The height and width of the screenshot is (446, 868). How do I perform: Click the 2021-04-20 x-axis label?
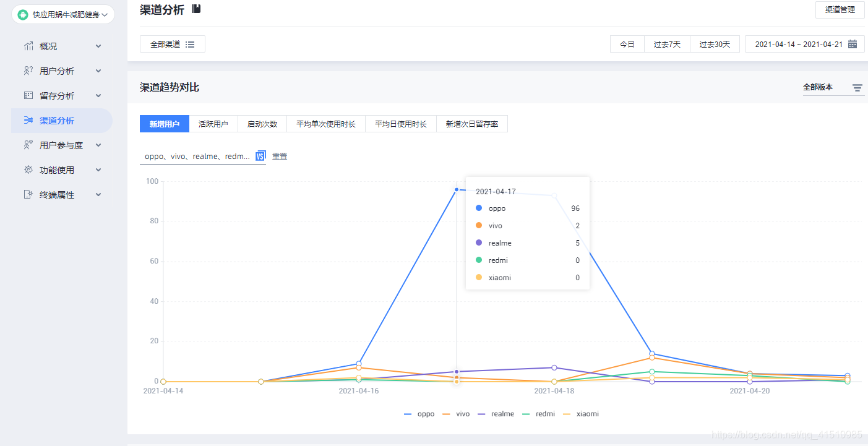click(x=750, y=391)
